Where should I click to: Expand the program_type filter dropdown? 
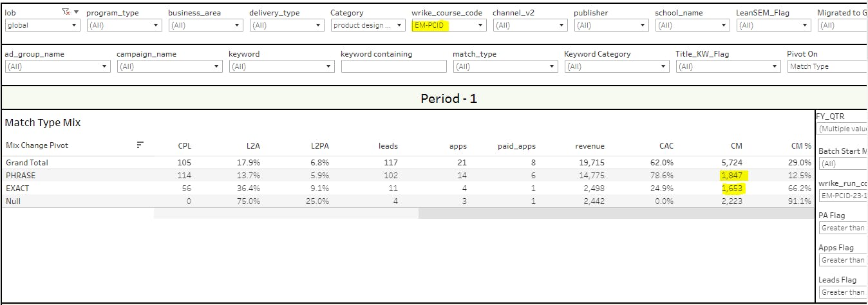(124, 25)
